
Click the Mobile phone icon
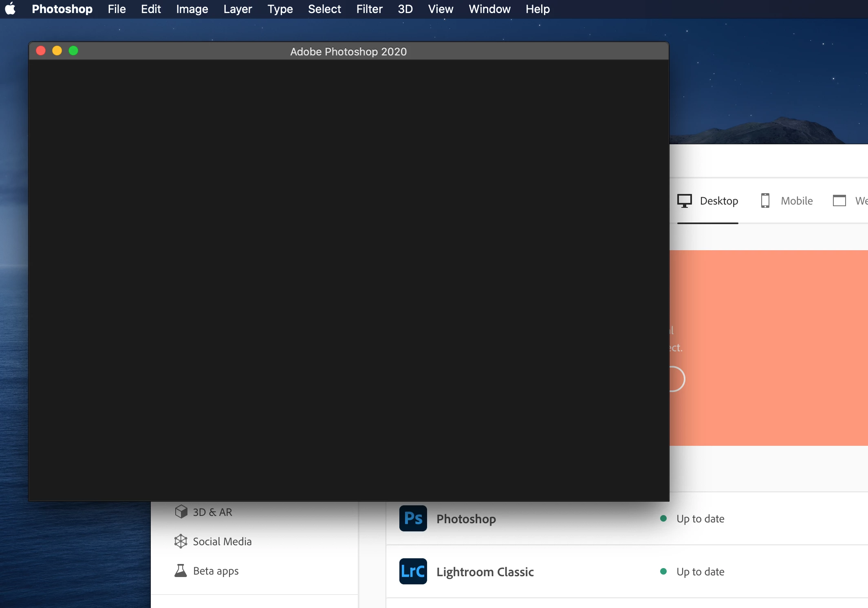coord(765,200)
